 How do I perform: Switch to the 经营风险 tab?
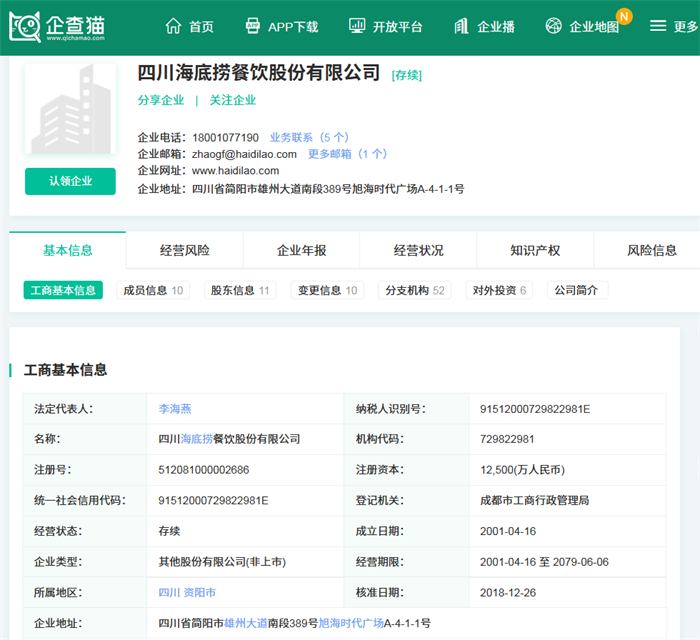tap(184, 250)
